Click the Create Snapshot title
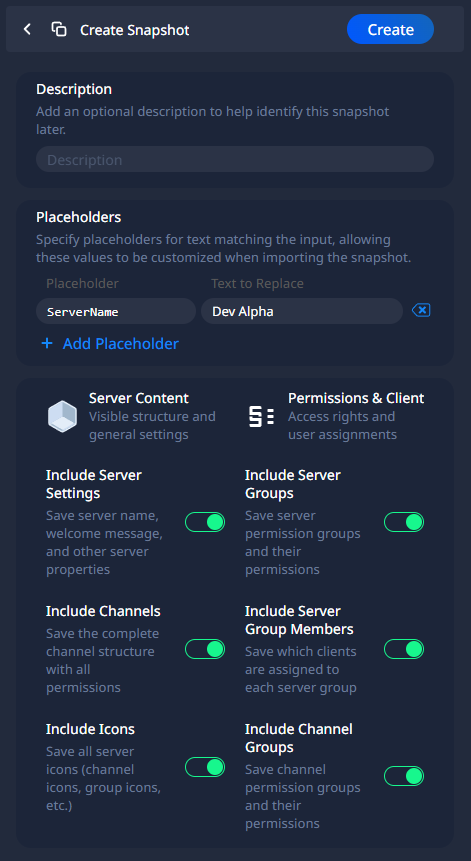The image size is (471, 861). click(134, 30)
